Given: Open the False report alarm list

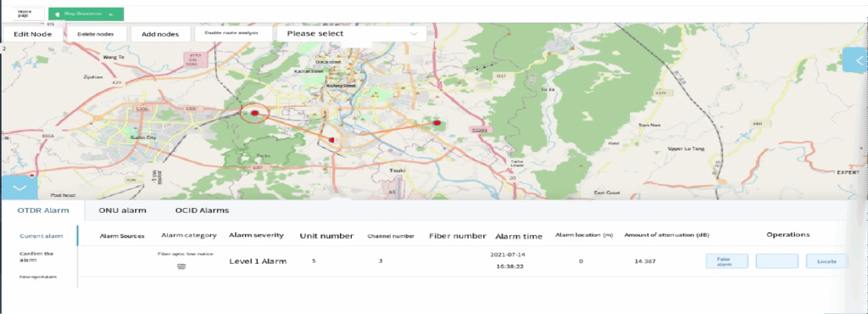Looking at the screenshot, I should (39, 277).
